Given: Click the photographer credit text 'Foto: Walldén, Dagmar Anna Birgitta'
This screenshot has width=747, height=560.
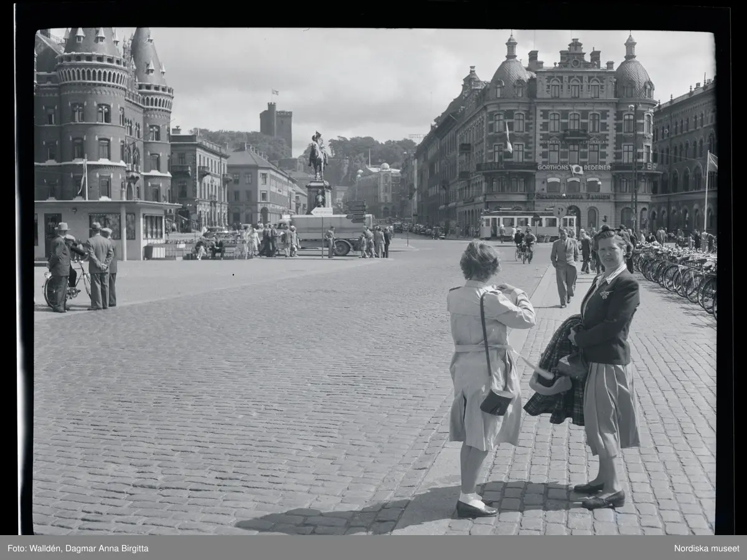Looking at the screenshot, I should 78,548.
